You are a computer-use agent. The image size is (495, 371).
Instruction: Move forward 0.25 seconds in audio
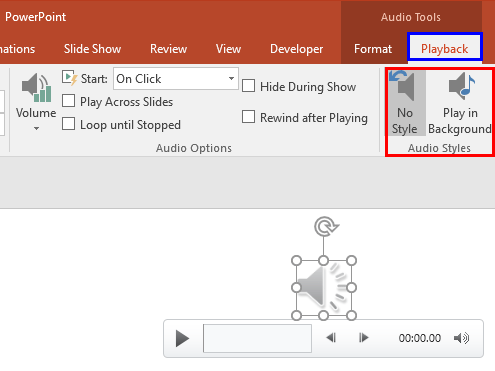coord(364,338)
